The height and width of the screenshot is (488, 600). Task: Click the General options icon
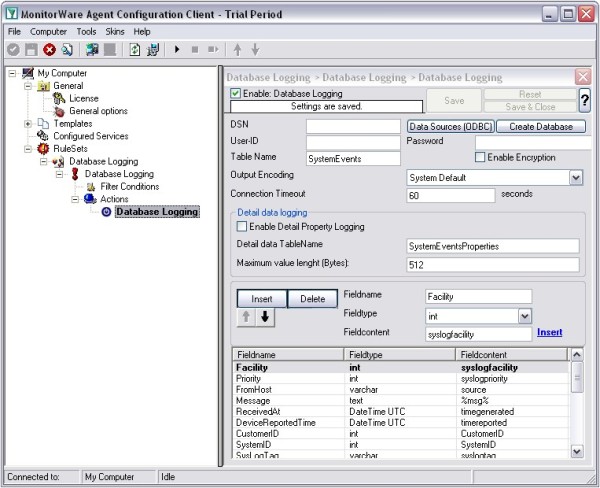pos(59,111)
